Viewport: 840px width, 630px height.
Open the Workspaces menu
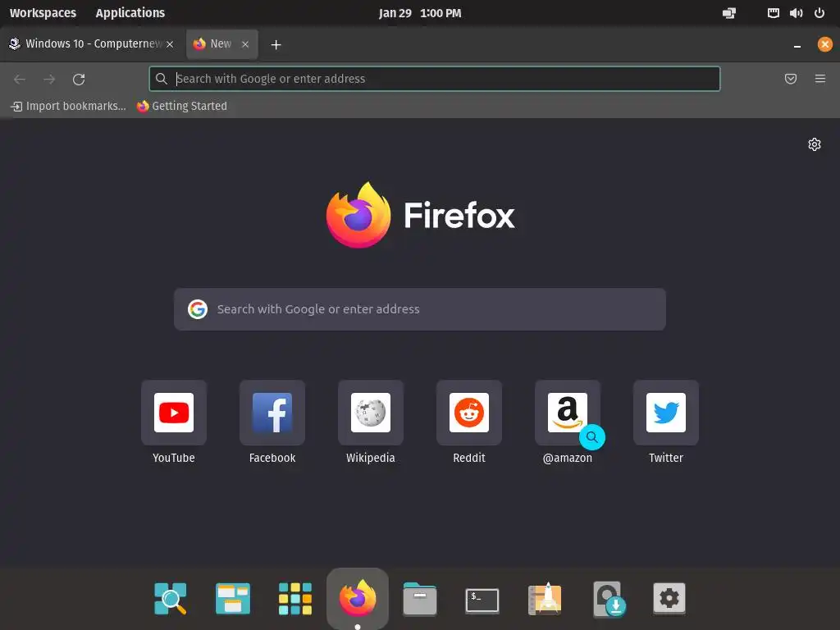(43, 13)
